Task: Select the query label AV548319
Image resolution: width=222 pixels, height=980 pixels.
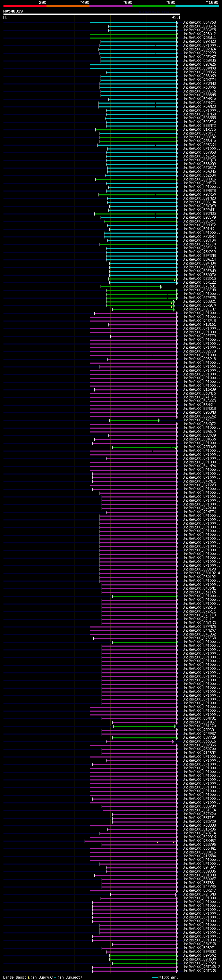Action: point(13,11)
